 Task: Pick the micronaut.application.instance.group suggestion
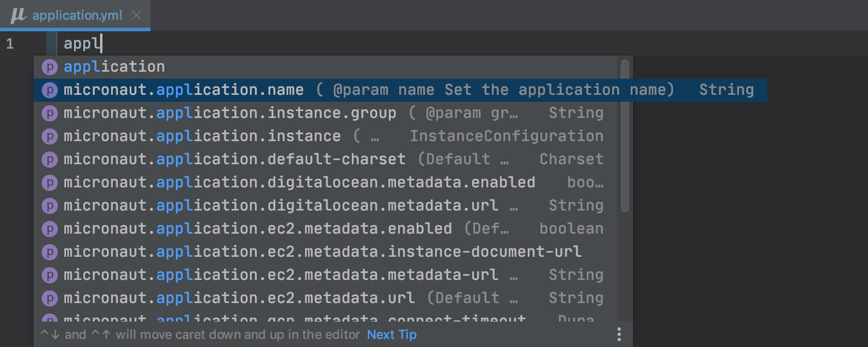tap(325, 113)
